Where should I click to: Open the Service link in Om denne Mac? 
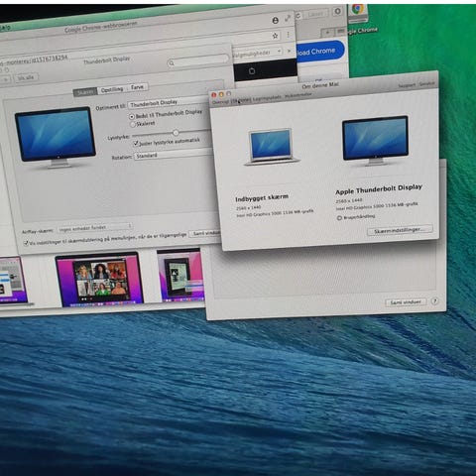point(426,83)
